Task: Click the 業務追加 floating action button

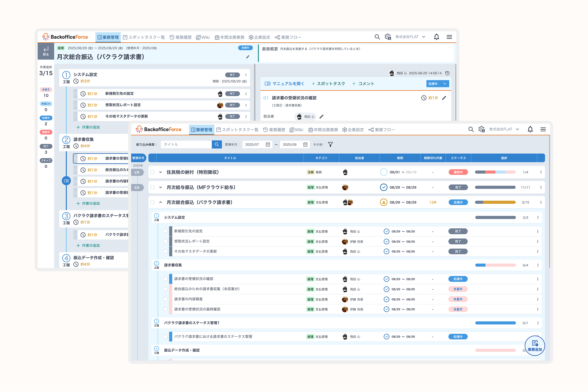Action: (535, 346)
